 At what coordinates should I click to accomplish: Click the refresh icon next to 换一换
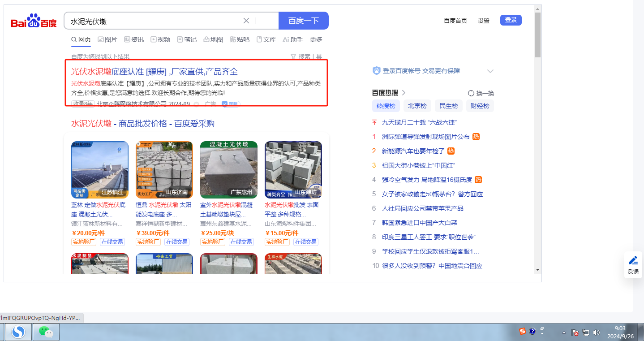(471, 93)
